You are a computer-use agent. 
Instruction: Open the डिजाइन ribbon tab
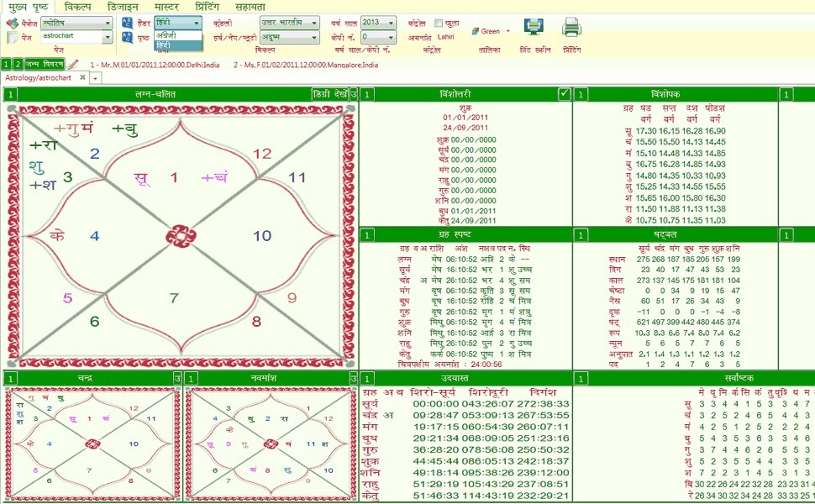[123, 7]
